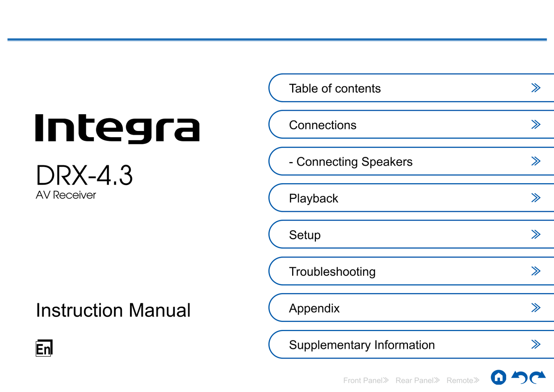Jump to the Remote link

[x=462, y=380]
